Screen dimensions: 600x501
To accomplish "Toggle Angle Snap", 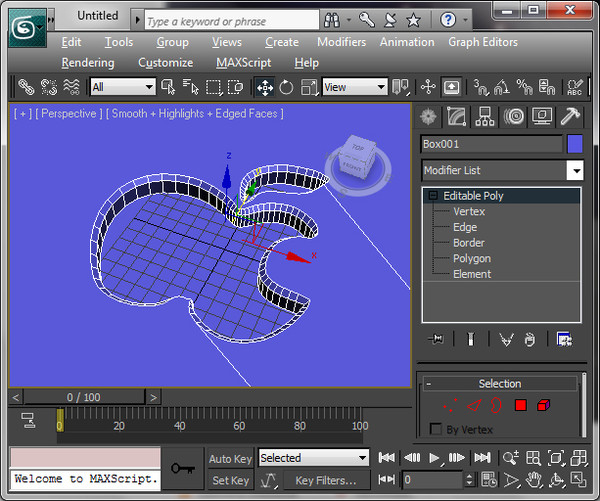I will pos(502,87).
